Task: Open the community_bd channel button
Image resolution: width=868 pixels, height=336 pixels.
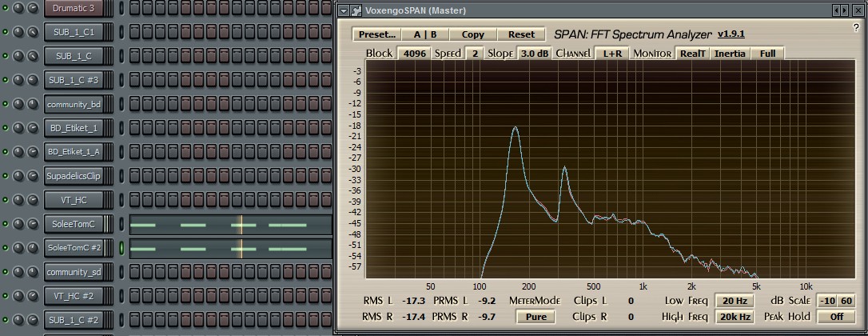Action: click(x=74, y=104)
